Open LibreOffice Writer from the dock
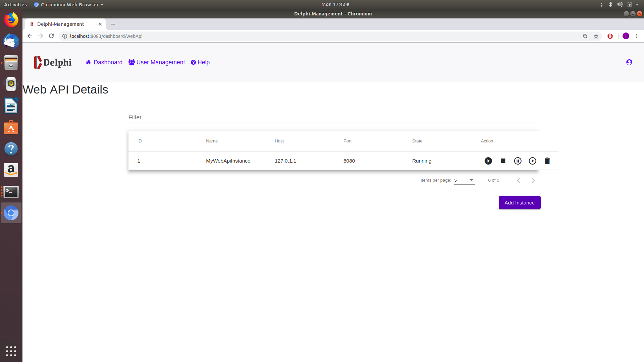 (x=11, y=106)
